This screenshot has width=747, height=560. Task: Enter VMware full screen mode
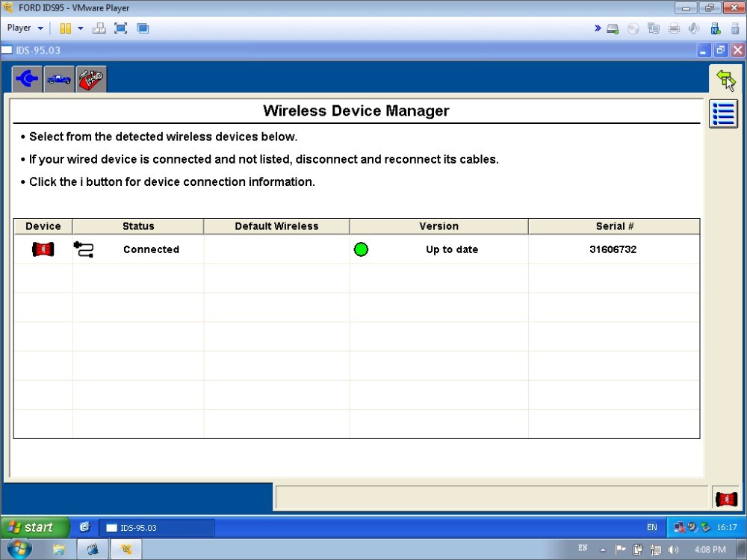(120, 28)
